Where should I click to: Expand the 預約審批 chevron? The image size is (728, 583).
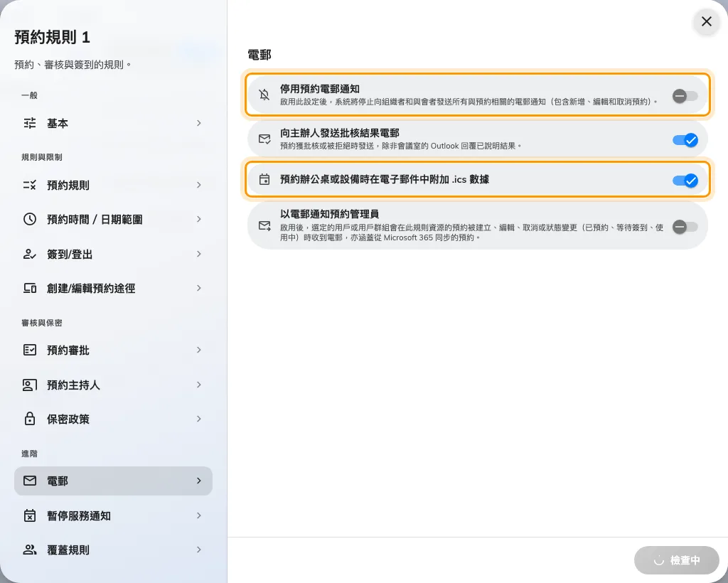(x=199, y=350)
